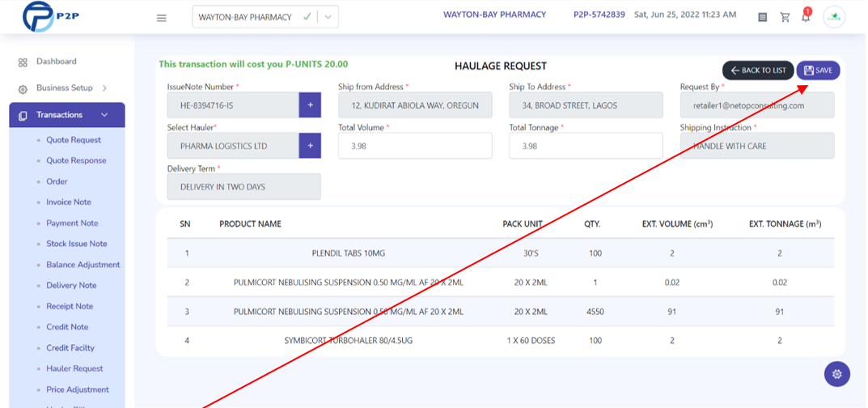The width and height of the screenshot is (868, 408).
Task: Click the Select Hauler field
Action: 233,147
